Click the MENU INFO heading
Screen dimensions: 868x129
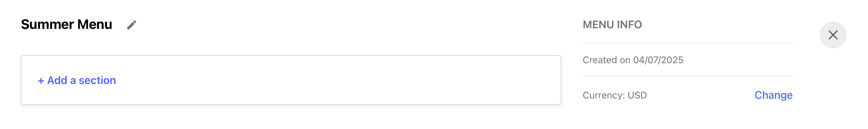pos(612,25)
